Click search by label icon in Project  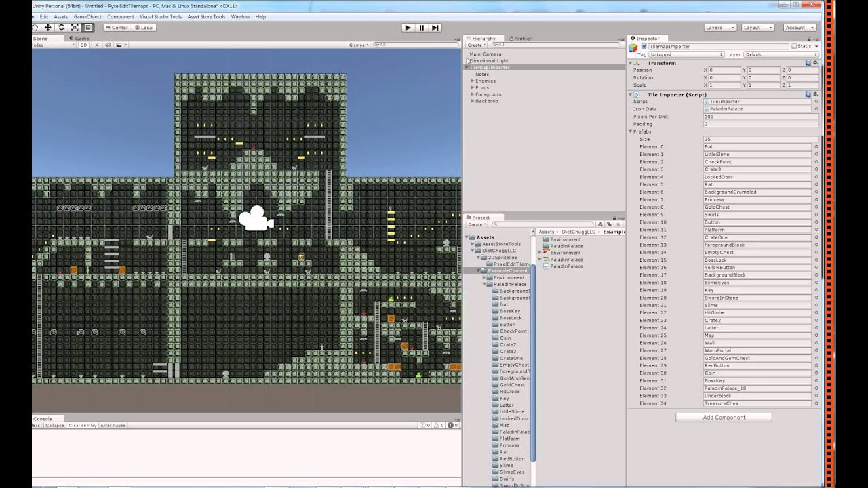pyautogui.click(x=608, y=224)
